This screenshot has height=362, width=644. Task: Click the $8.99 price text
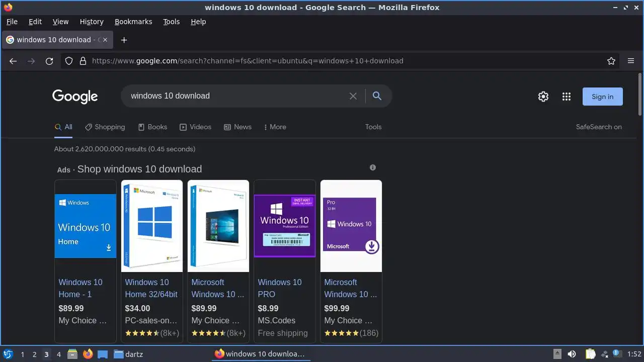tap(268, 308)
